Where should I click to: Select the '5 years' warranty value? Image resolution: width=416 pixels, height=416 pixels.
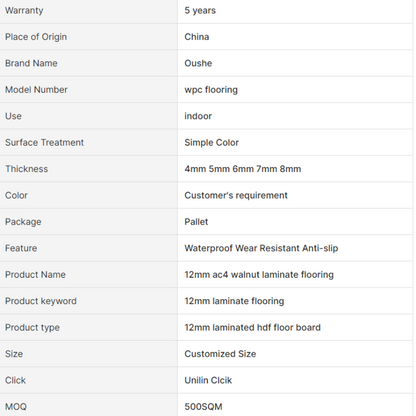200,11
